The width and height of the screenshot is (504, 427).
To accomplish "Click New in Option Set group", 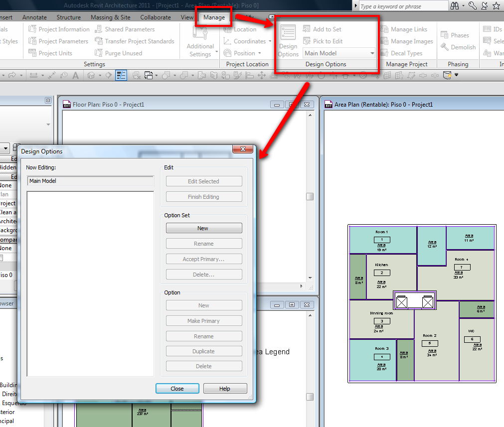I will coord(204,228).
